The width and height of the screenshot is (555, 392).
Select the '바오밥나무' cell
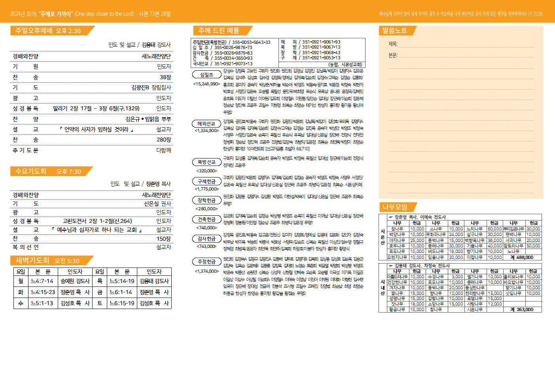point(513,282)
